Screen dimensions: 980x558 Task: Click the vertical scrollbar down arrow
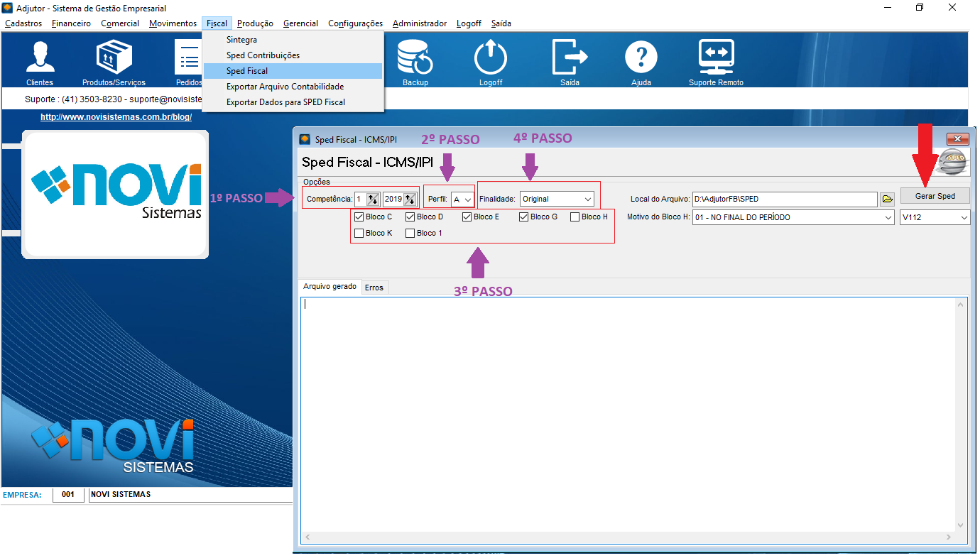coord(961,525)
